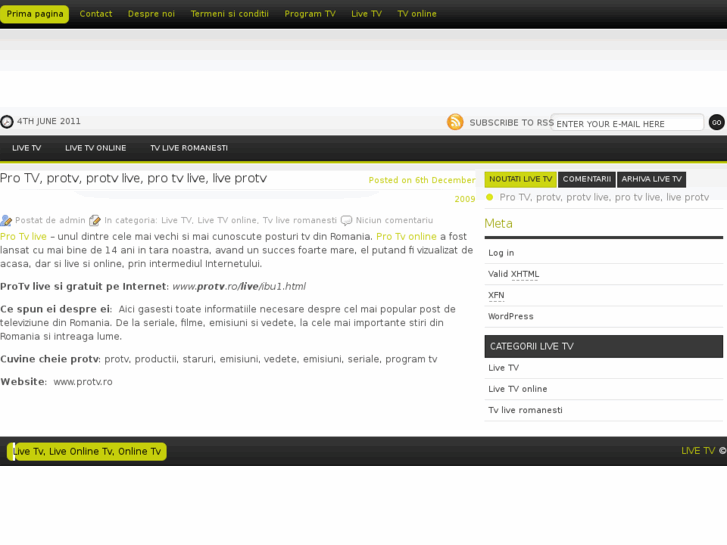Viewport: 727px width, 545px height.
Task: Click the Log in link
Action: [x=501, y=253]
